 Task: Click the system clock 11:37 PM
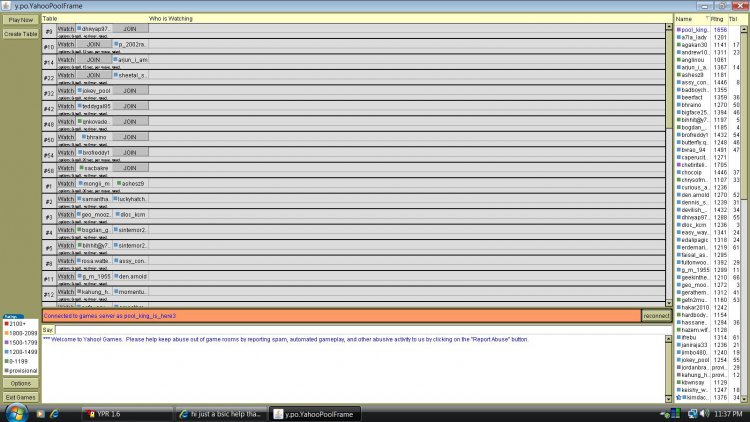(728, 414)
